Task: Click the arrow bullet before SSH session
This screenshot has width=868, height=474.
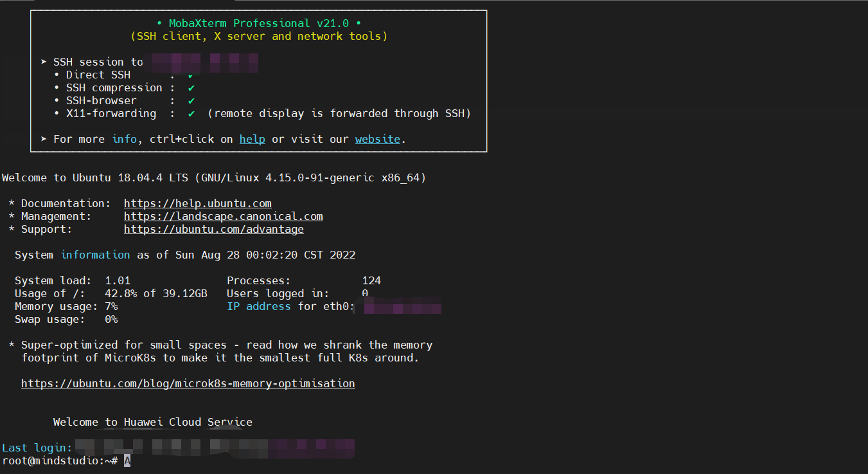Action: pyautogui.click(x=44, y=62)
